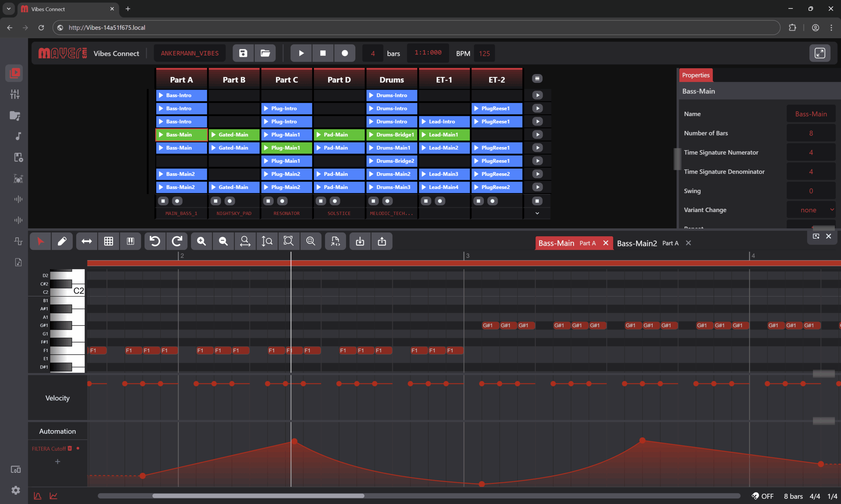
Task: Open the mixer sliders icon in sidebar
Action: coord(14,94)
